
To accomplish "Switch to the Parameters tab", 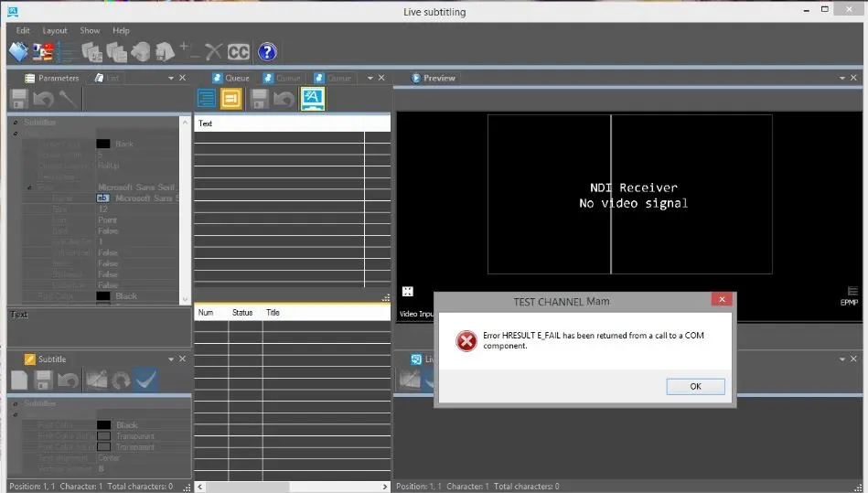I will tap(51, 79).
